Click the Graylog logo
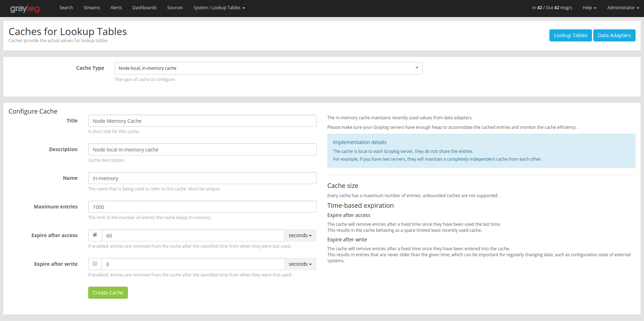Image resolution: width=644 pixels, height=321 pixels. (25, 8)
